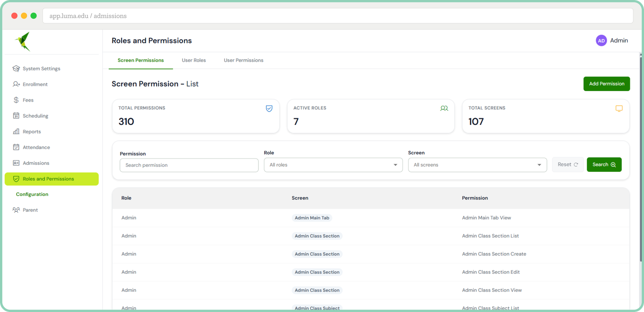
Task: Click the Attendance calendar-check icon
Action: click(16, 147)
